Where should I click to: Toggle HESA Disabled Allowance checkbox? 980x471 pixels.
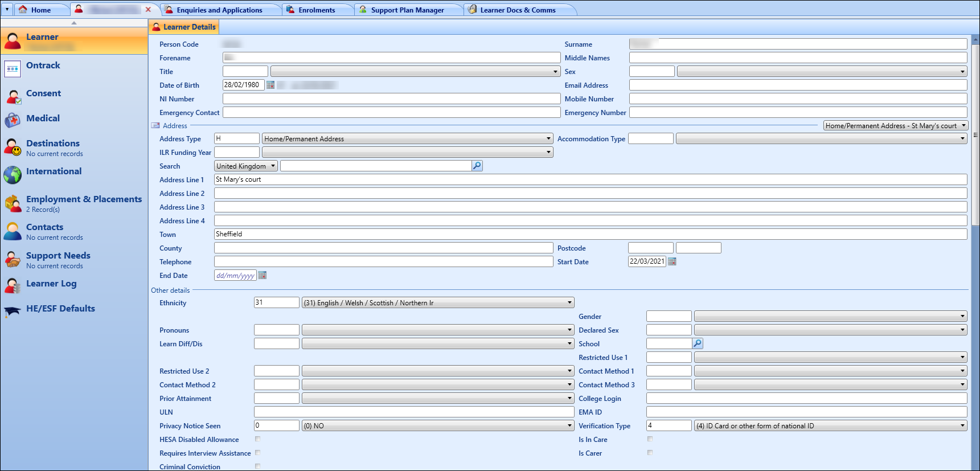pos(257,439)
